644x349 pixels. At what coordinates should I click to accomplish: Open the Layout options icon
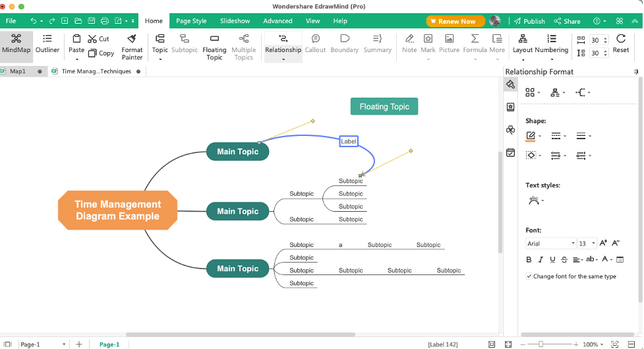[x=523, y=39]
